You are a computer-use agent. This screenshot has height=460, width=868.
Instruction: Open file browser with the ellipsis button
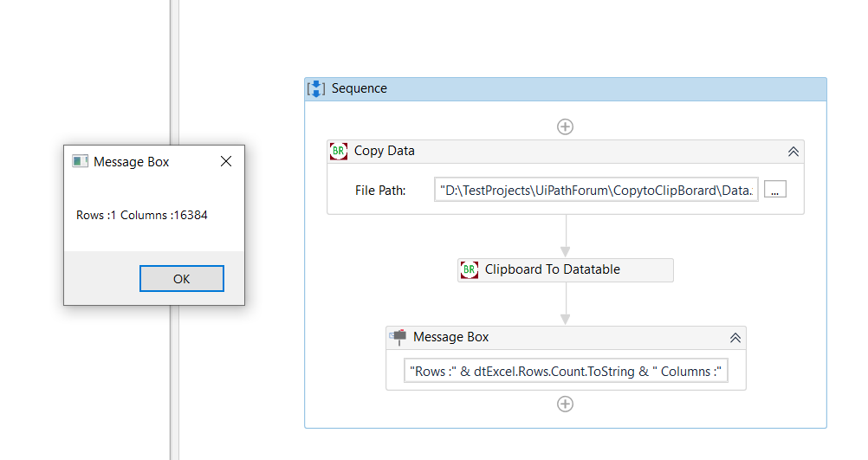[x=775, y=190]
